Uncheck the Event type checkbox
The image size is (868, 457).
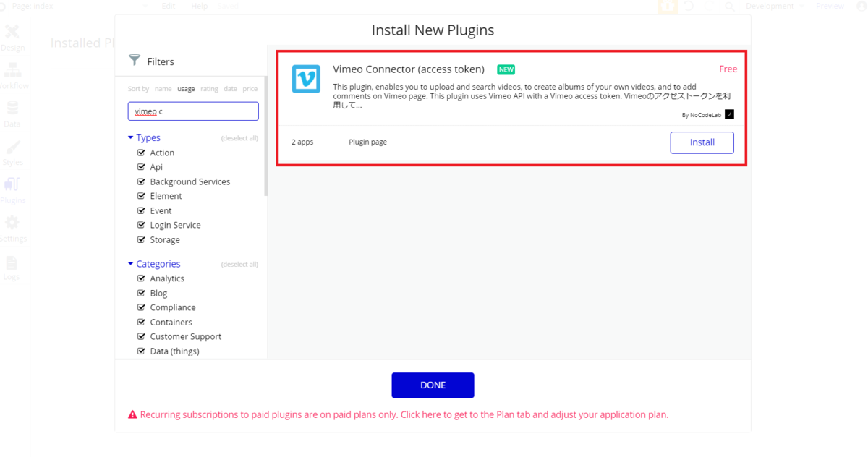142,210
